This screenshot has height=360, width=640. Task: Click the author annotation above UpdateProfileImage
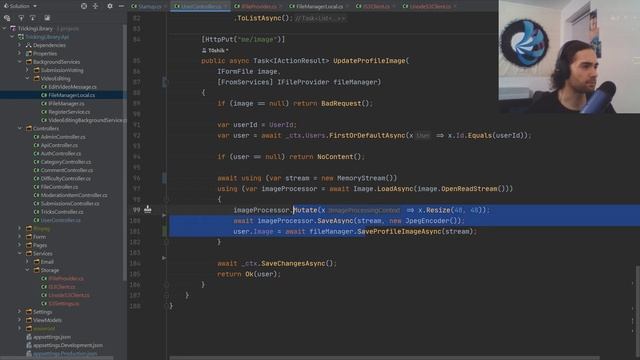tap(215, 50)
